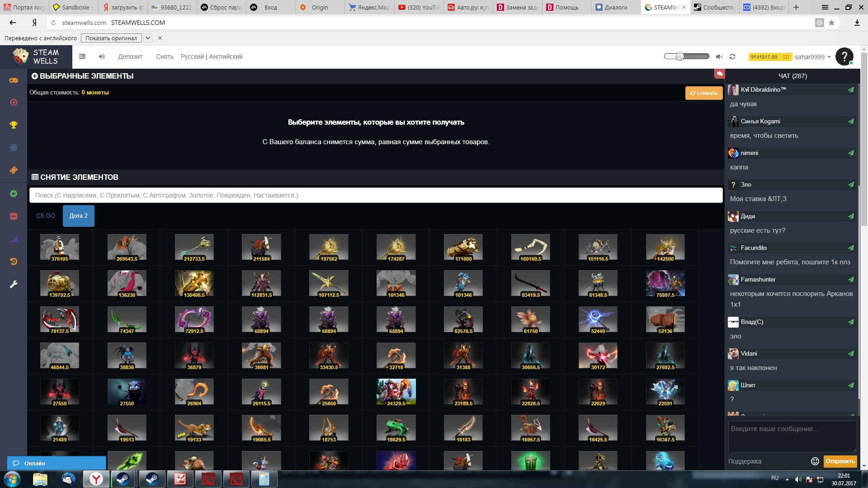Open the purple bar chart statistics icon
The height and width of the screenshot is (488, 868).
point(14,239)
